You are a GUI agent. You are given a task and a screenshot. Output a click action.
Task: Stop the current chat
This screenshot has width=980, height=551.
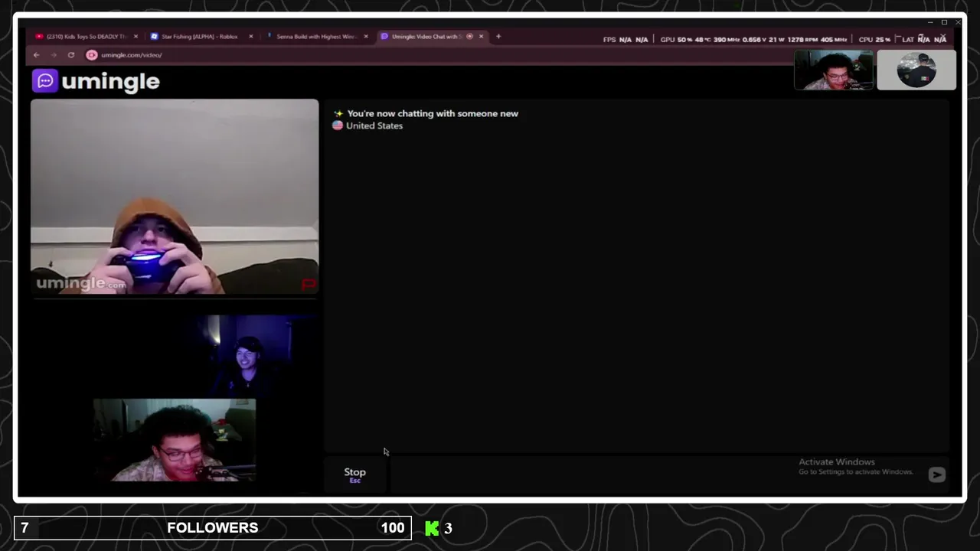(x=354, y=474)
